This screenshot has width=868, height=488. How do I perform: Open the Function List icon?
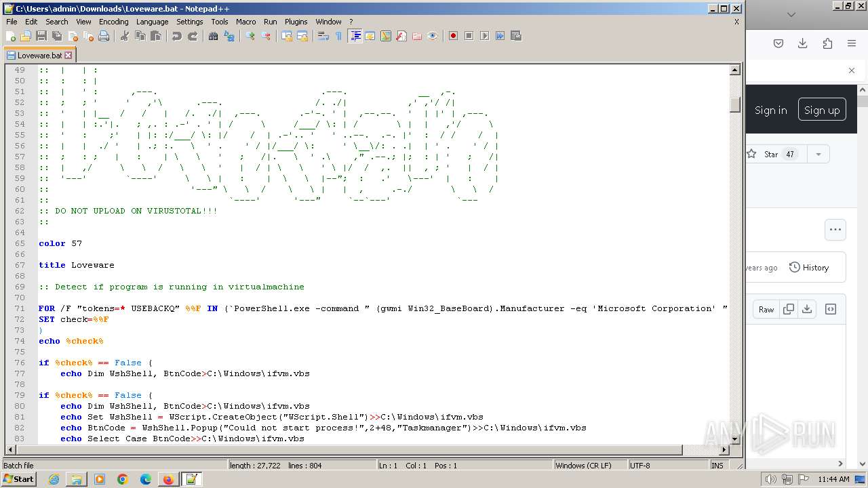pyautogui.click(x=401, y=36)
